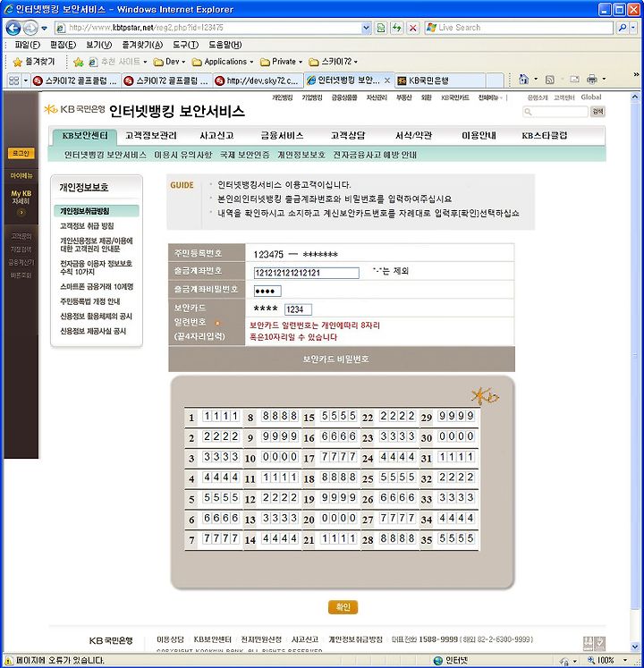This screenshot has height=668, width=644.
Task: Click the 출금계좌번호 account number field
Action: [x=306, y=273]
